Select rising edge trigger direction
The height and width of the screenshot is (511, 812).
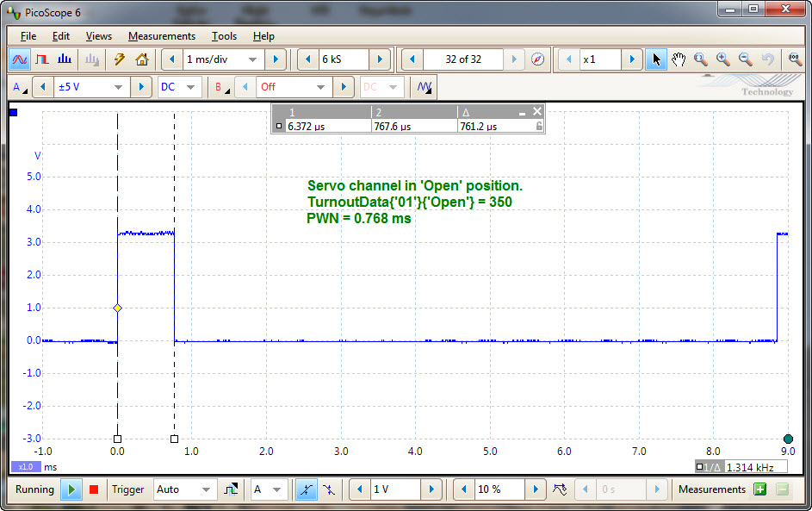click(306, 489)
